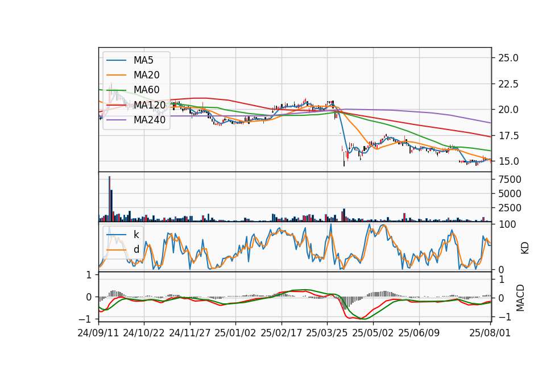Click the 24/11/27 date axis label
The width and height of the screenshot is (546, 392).
(190, 333)
